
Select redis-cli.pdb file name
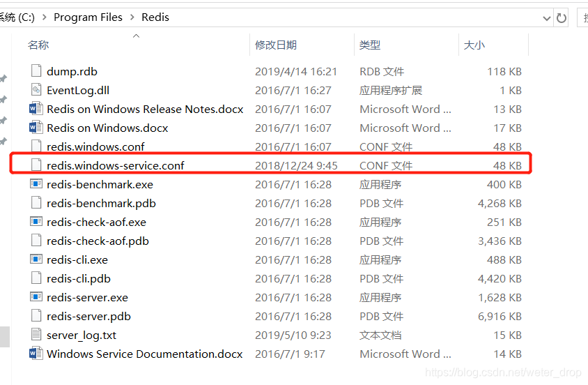tap(79, 278)
